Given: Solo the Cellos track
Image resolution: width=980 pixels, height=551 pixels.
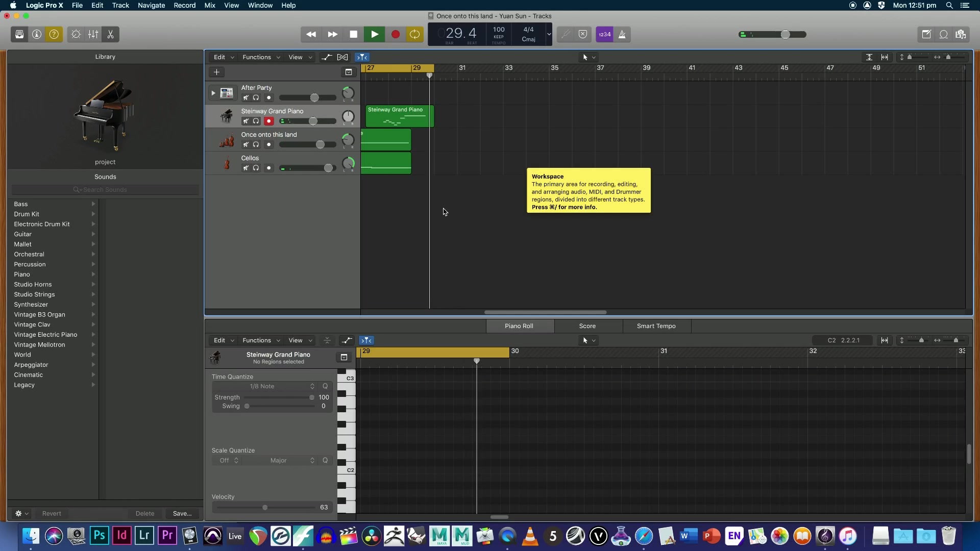Looking at the screenshot, I should 256,168.
